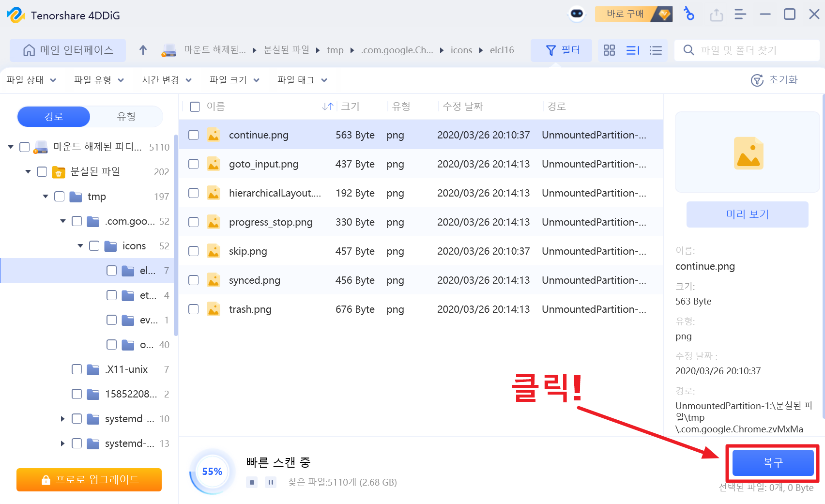Image resolution: width=825 pixels, height=504 pixels.
Task: Check the select-all checkbox in header
Action: (195, 107)
